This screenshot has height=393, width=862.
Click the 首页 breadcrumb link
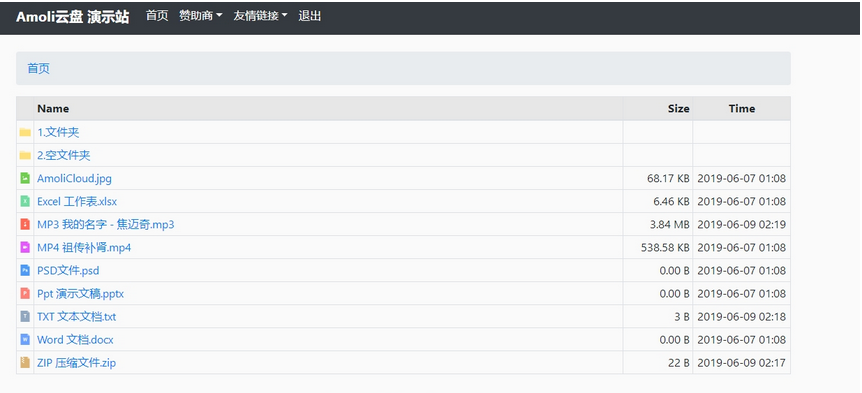pos(38,68)
